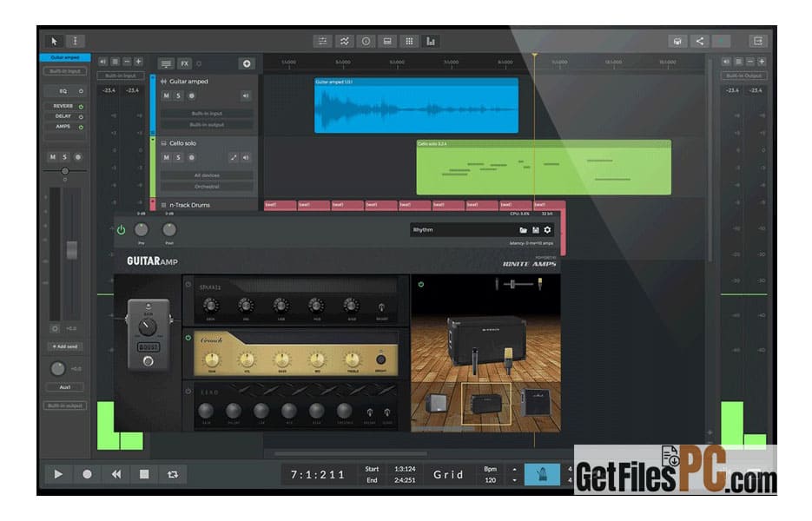Select the left small cabinet thumbnail
The width and height of the screenshot is (812, 521).
coord(437,404)
